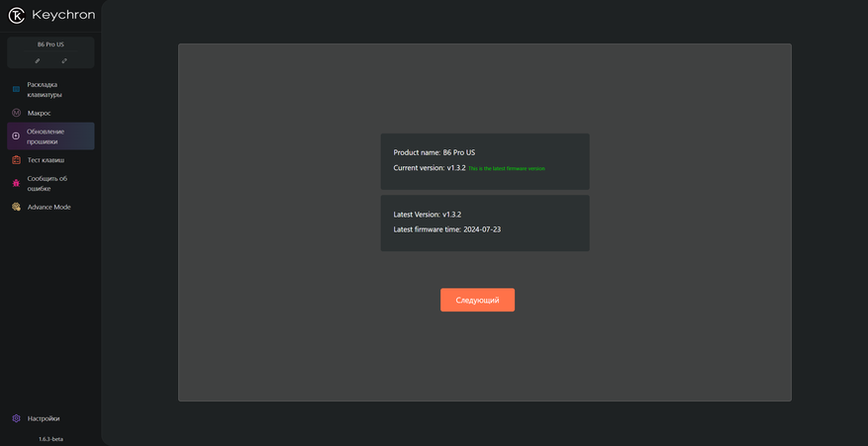Click the Следующий button
Viewport: 868px width, 446px height.
pos(477,300)
